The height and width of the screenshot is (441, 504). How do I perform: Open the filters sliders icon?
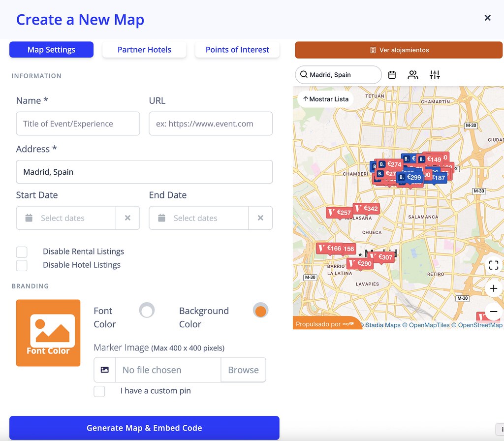click(x=435, y=75)
